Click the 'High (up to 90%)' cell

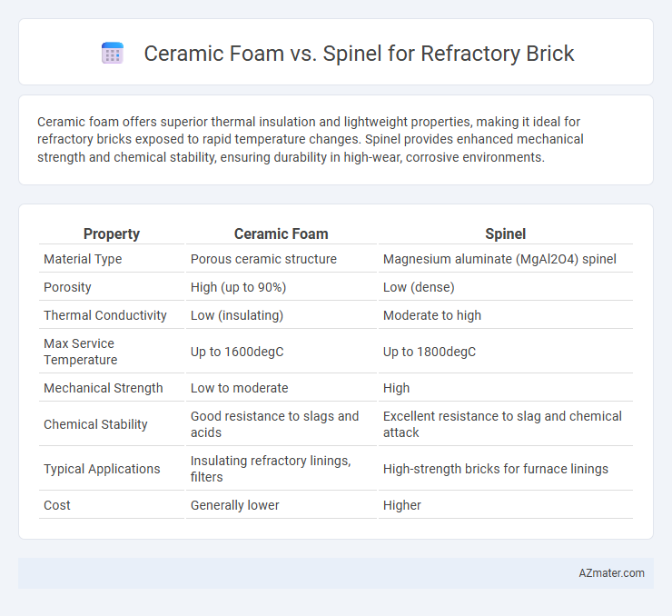238,287
